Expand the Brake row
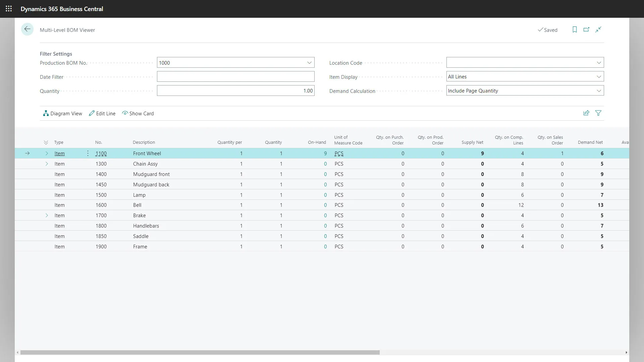This screenshot has height=362, width=644. pyautogui.click(x=47, y=216)
